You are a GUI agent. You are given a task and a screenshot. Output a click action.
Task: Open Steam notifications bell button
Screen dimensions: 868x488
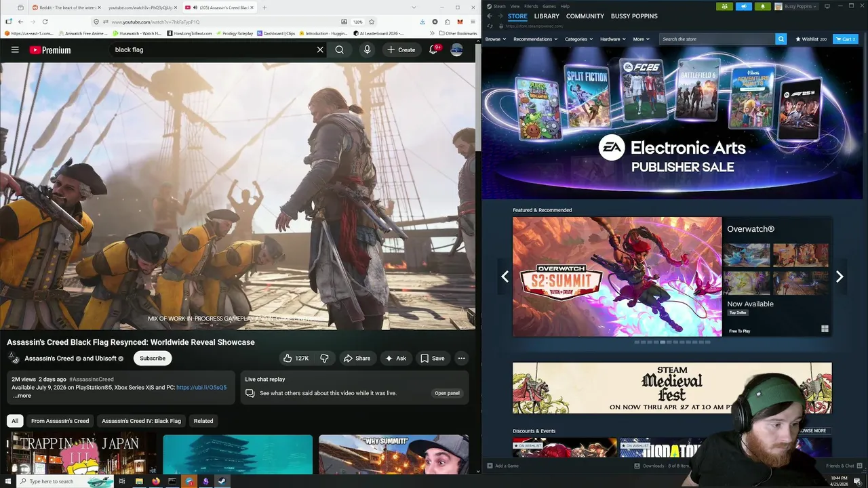click(x=763, y=6)
